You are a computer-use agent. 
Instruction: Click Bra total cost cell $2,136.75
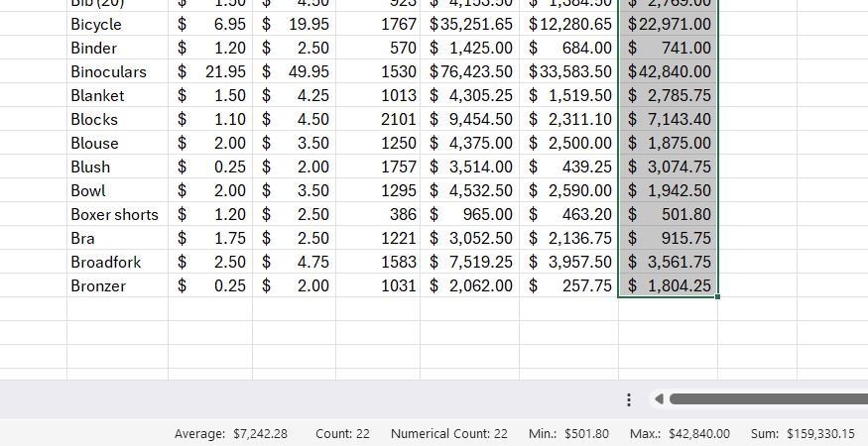pos(568,239)
